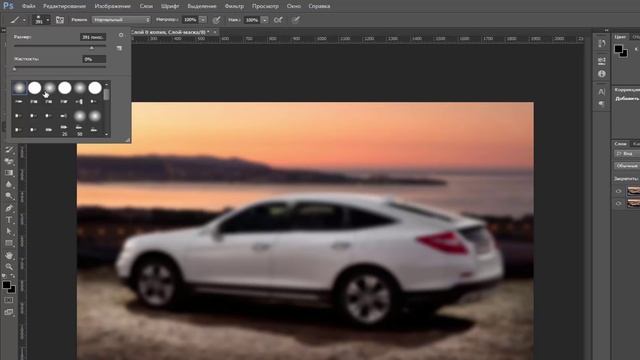Open the Наж. flow slider dropdown arrow
This screenshot has width=640, height=360.
264,20
